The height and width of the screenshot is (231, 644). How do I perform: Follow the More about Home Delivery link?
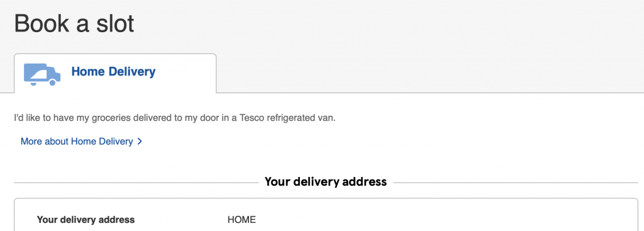(x=77, y=142)
